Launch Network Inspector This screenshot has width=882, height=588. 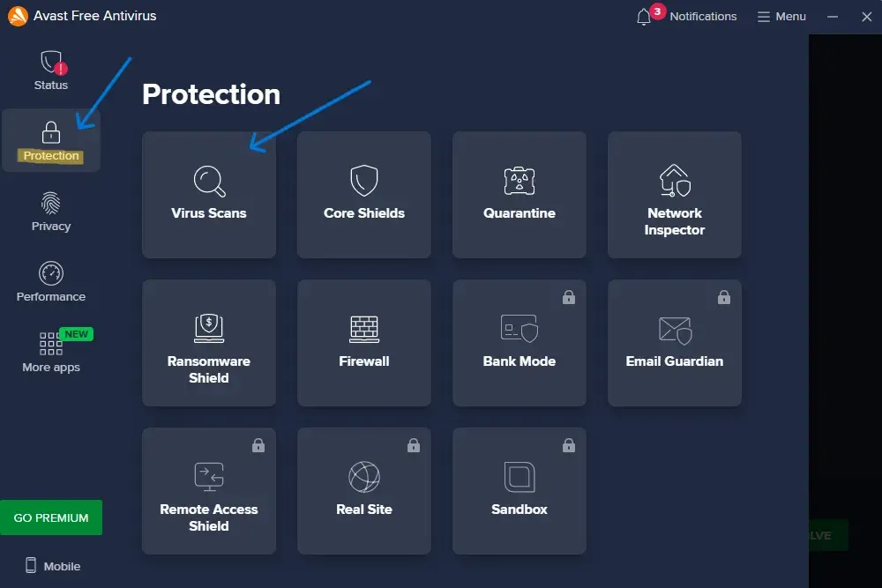tap(675, 195)
